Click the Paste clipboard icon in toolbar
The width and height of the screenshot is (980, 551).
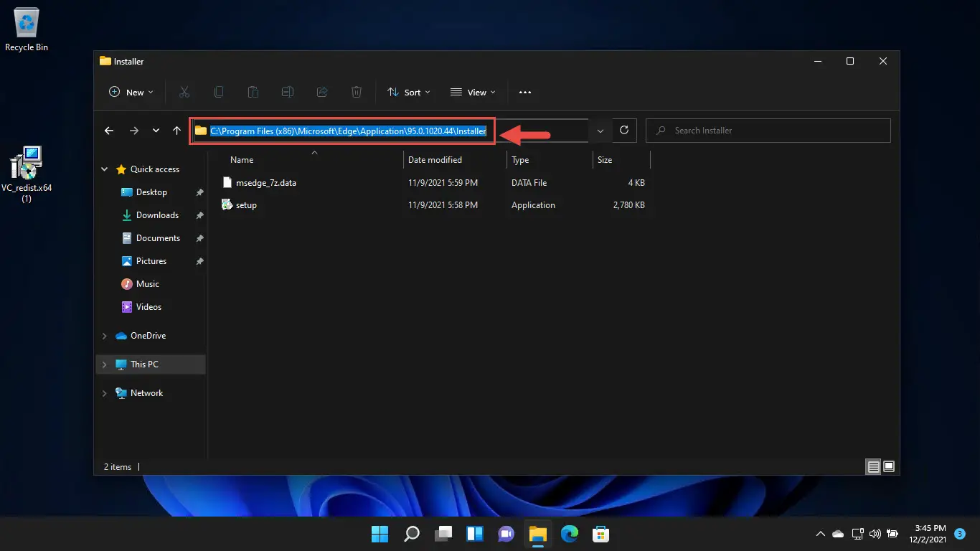coord(253,92)
